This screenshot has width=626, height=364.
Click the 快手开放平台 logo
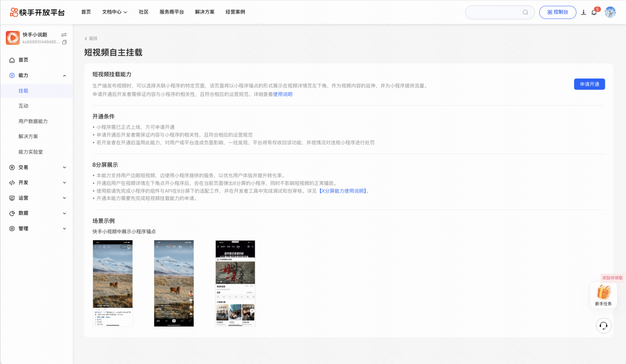tap(37, 12)
